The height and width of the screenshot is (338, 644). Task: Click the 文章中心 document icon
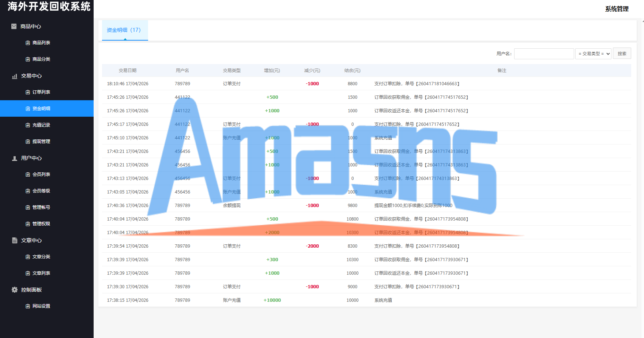tap(15, 240)
